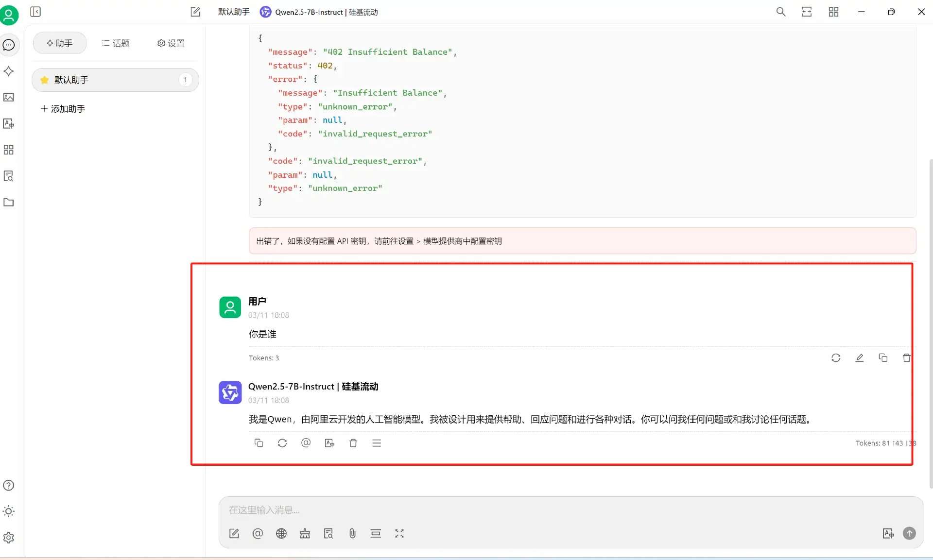Click the green user avatar in message
933x560 pixels.
(x=230, y=307)
